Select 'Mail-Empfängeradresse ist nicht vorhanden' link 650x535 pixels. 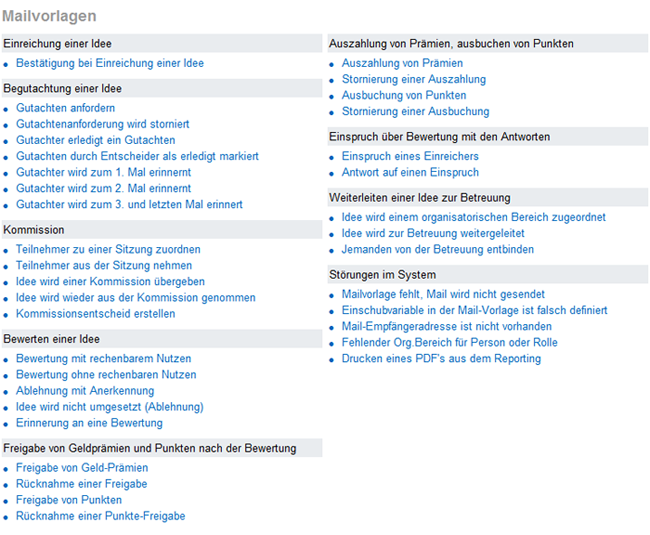tap(446, 327)
